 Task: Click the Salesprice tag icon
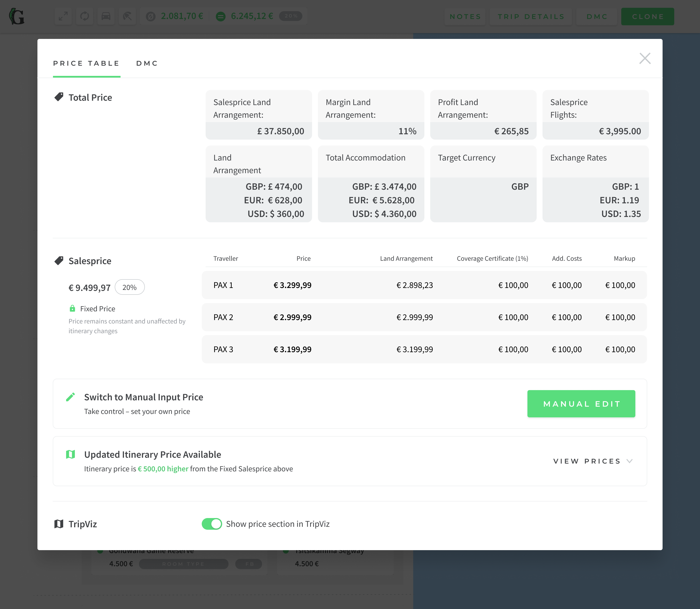pos(59,261)
